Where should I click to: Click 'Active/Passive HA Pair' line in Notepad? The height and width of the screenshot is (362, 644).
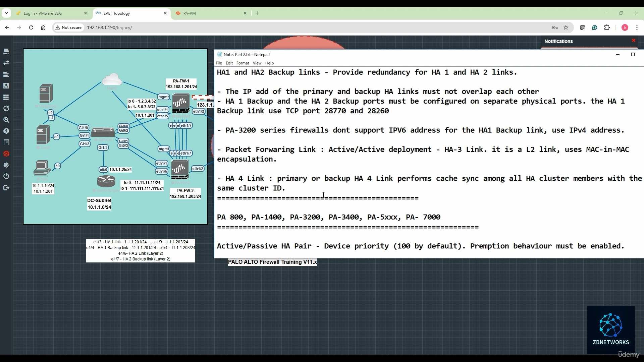(x=421, y=246)
